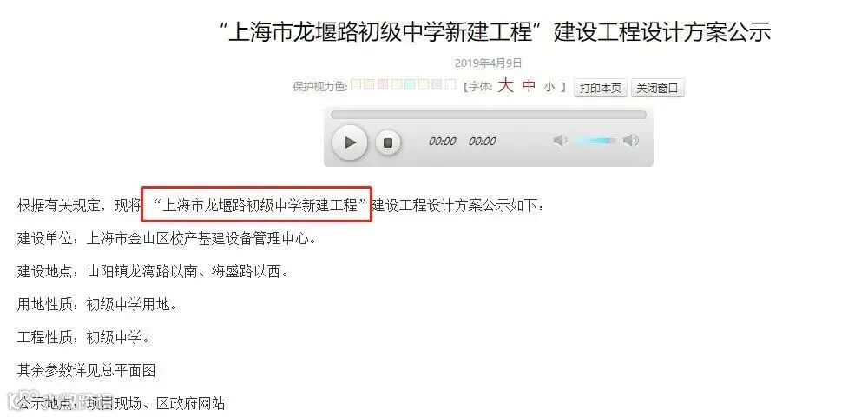This screenshot has width=868, height=417.
Task: Click the quiet speaker icon
Action: [560, 141]
